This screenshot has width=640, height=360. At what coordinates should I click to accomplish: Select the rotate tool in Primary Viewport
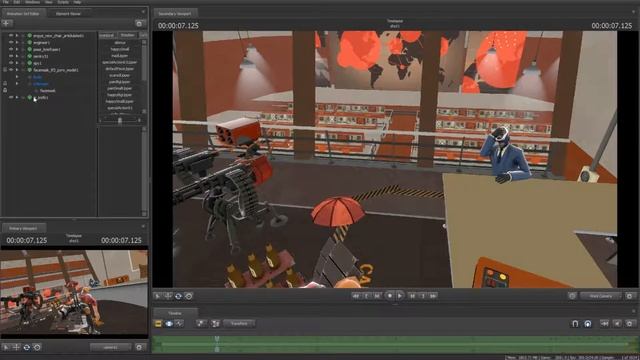click(27, 347)
